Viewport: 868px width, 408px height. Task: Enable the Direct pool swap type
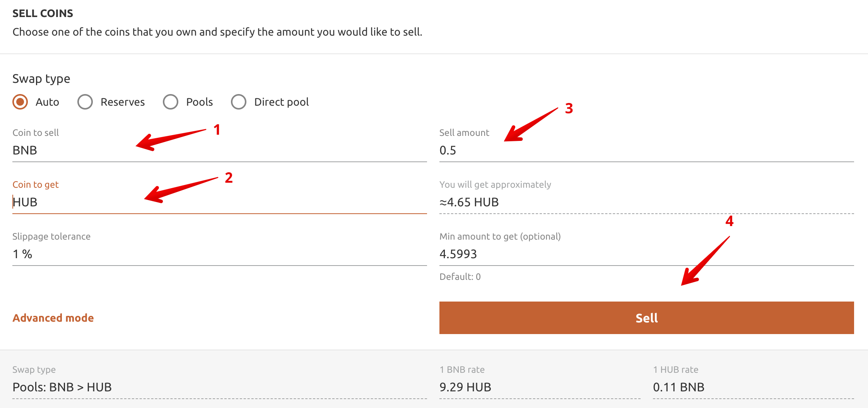(x=239, y=102)
